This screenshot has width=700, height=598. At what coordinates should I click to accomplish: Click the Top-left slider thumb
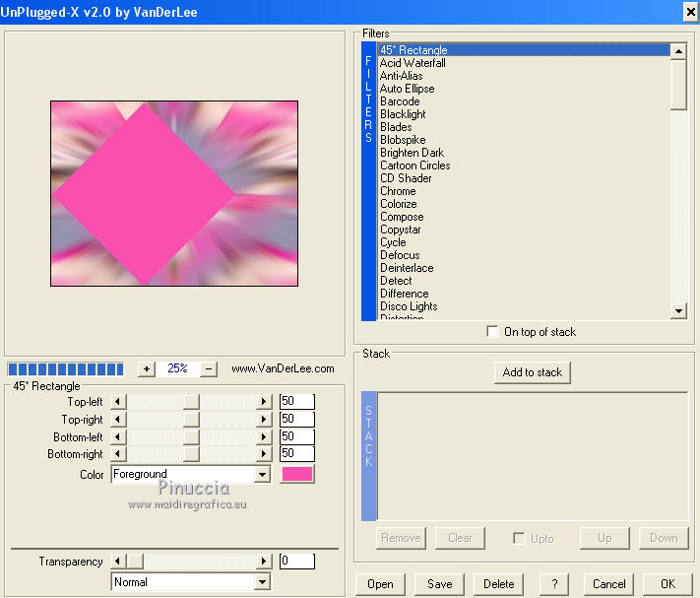pyautogui.click(x=192, y=402)
